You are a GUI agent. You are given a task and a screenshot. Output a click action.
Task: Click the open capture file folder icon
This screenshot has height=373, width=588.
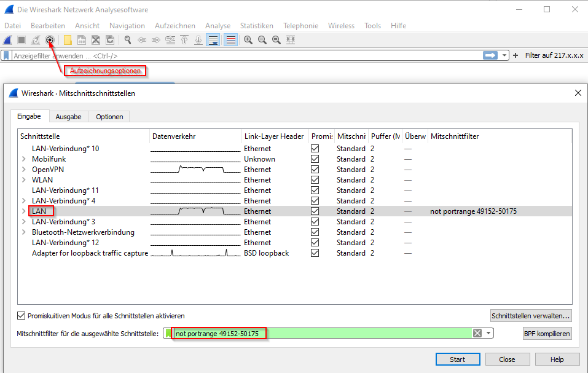pos(68,40)
